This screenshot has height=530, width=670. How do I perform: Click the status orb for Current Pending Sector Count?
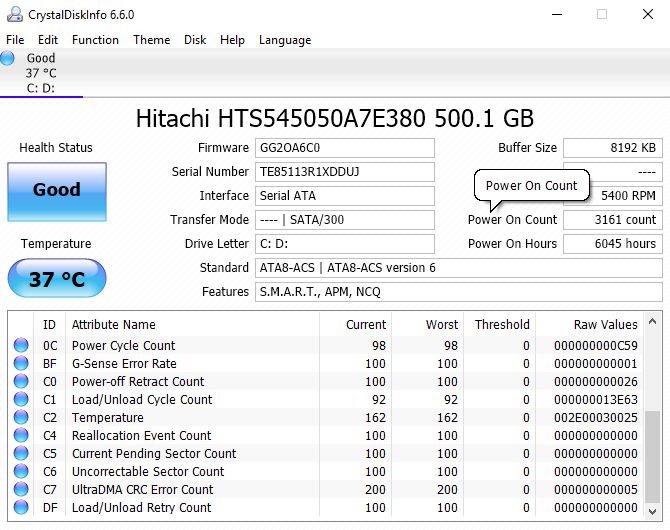pyautogui.click(x=21, y=453)
